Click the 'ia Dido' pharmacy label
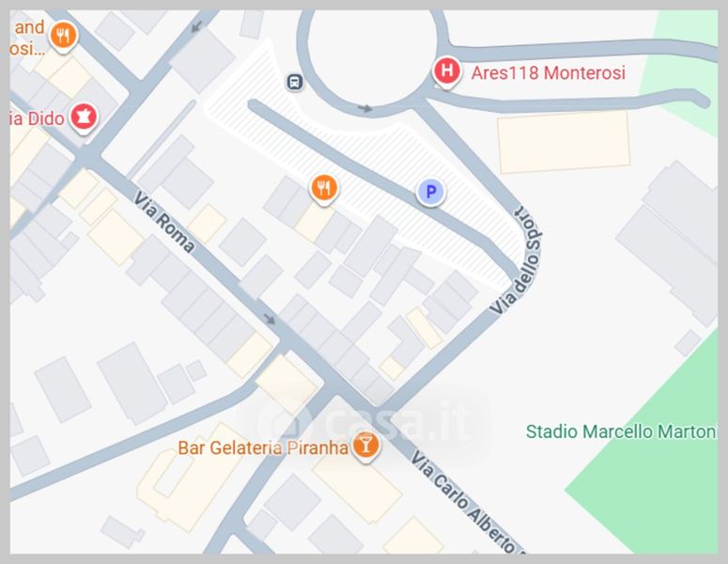The height and width of the screenshot is (564, 728). (x=38, y=119)
